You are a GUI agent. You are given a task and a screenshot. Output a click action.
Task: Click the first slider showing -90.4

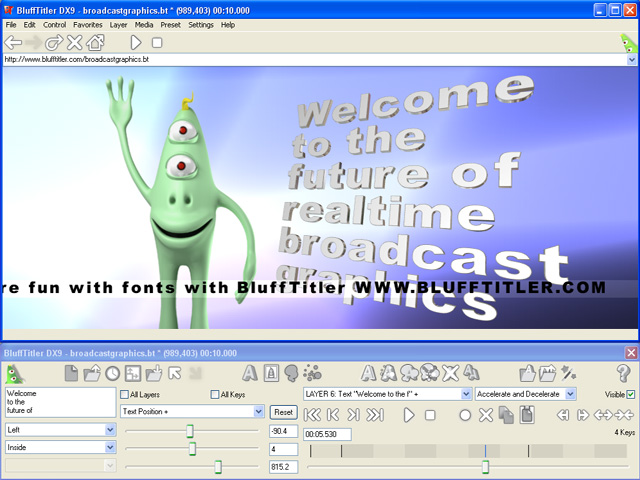[191, 431]
